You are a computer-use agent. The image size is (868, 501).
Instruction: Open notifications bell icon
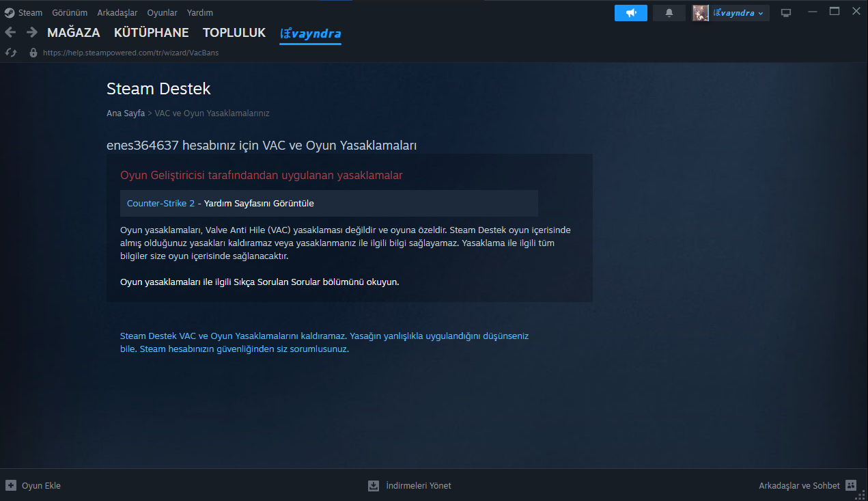click(x=669, y=13)
